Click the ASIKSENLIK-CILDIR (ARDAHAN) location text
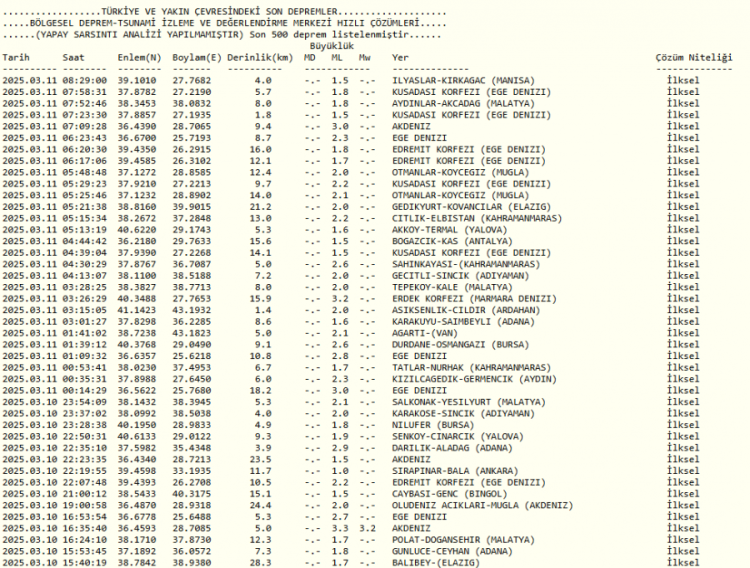Viewport: 750px width, 568px height. pyautogui.click(x=460, y=310)
